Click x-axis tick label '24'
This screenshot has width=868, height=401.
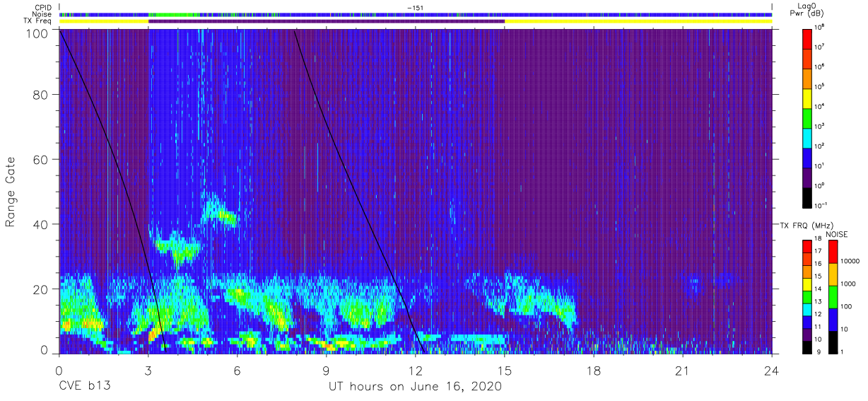coord(772,370)
